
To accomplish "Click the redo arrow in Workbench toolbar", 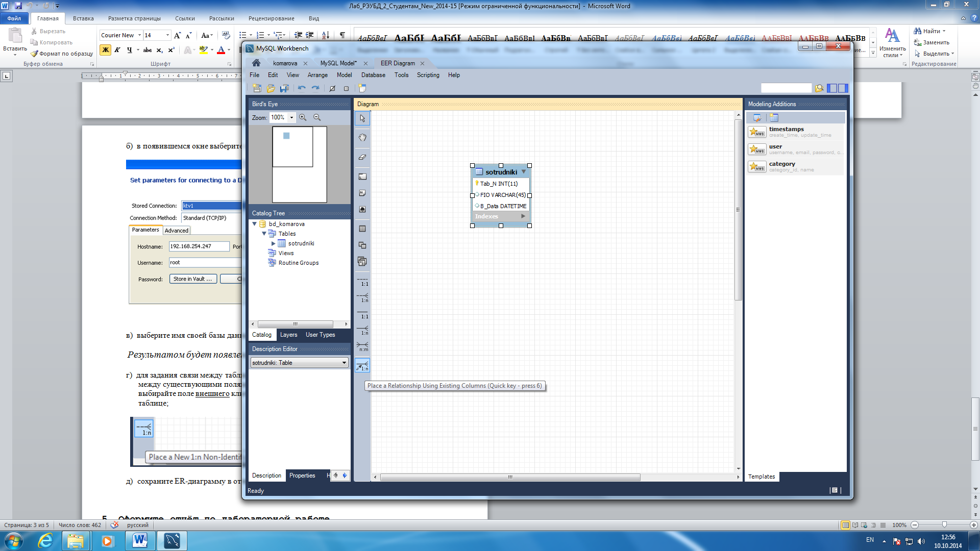I will tap(315, 88).
